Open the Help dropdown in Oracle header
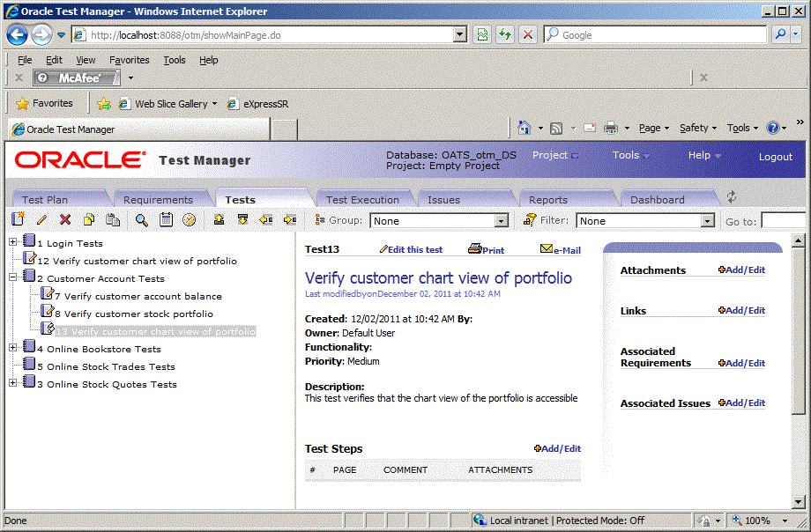Screen dimensions: 811x532 click(x=704, y=155)
